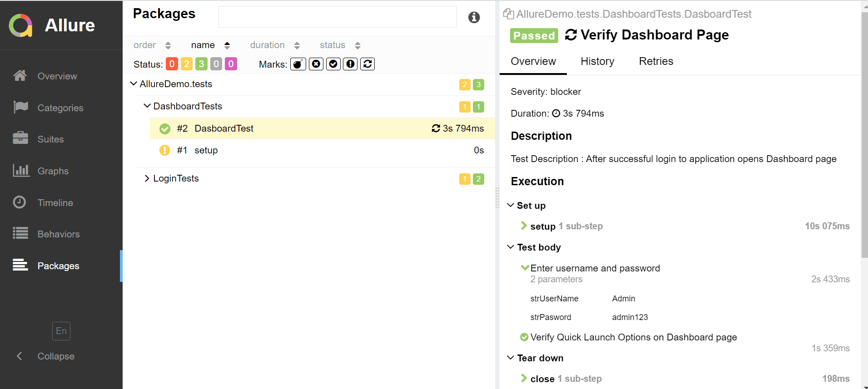This screenshot has height=389, width=868.
Task: Open the Timeline view in sidebar
Action: 55,203
